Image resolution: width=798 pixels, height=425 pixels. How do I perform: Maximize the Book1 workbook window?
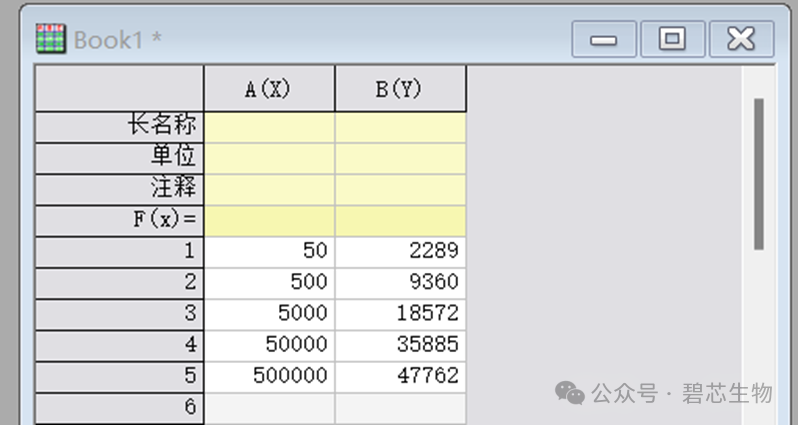click(x=672, y=39)
